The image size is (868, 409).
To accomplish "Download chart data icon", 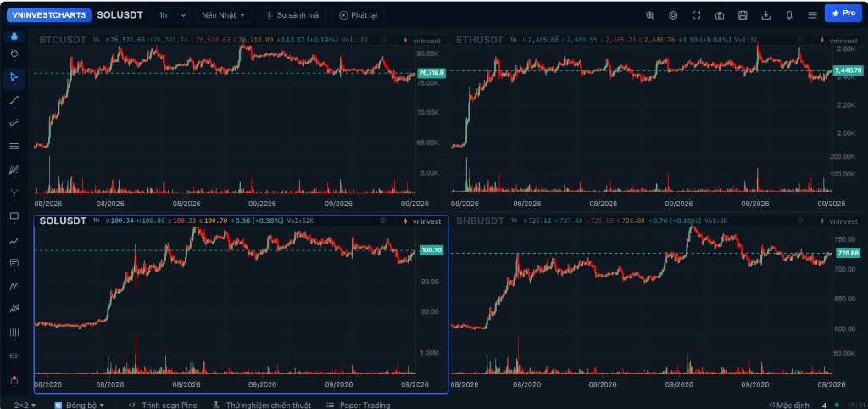I will point(766,15).
